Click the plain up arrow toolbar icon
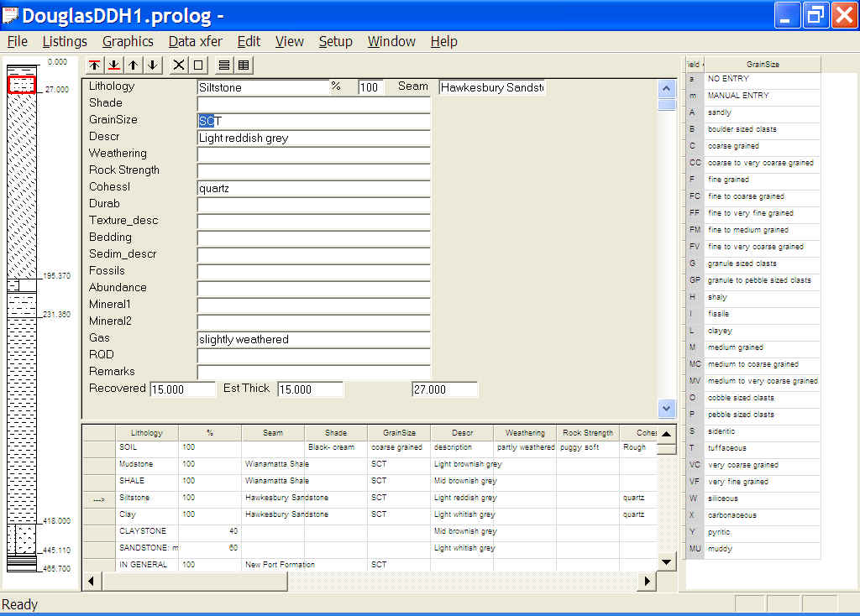Screen dimensions: 860x616 click(133, 65)
